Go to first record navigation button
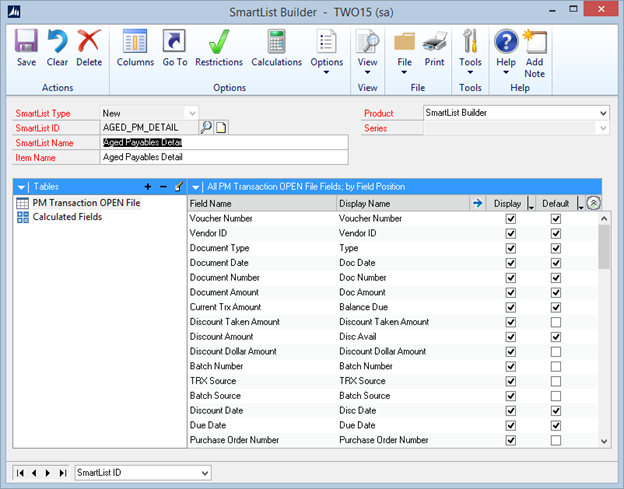 tap(20, 473)
